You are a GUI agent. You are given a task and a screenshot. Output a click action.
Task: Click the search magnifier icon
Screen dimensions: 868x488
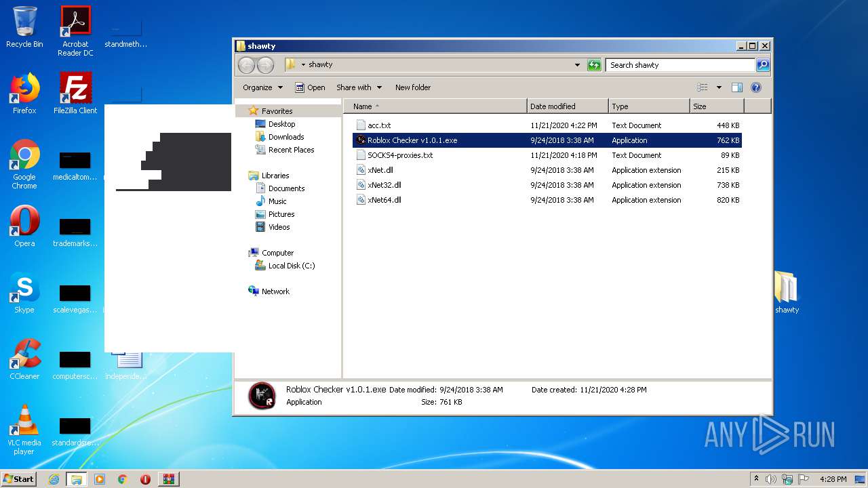tap(763, 65)
